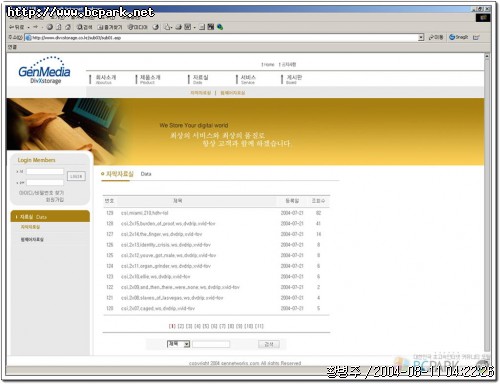Click the Edit page icon in toolbar
500x384 pixels.
pyautogui.click(x=188, y=27)
